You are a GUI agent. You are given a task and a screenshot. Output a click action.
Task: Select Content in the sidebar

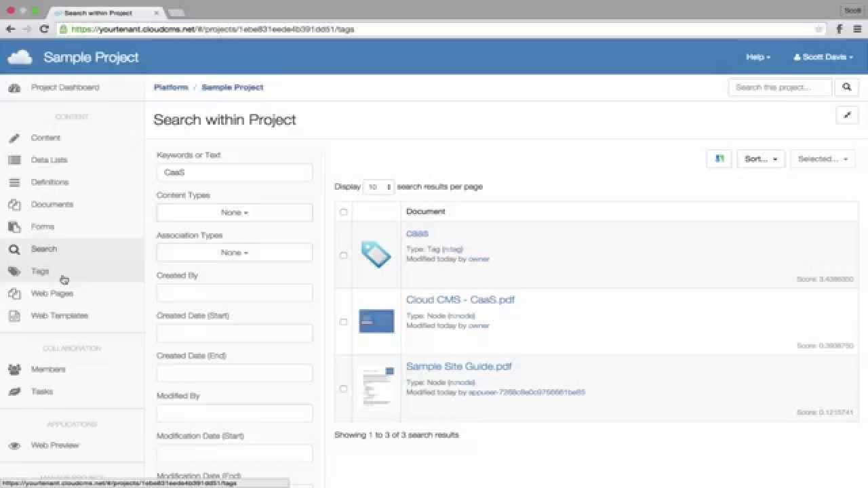tap(45, 138)
